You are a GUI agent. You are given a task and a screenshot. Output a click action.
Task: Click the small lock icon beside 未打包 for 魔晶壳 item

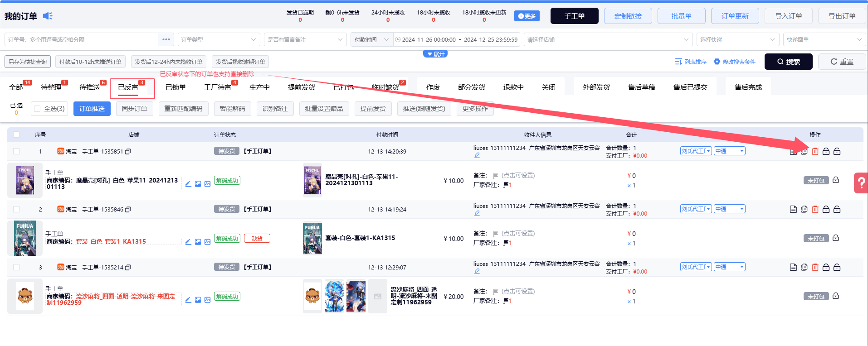(x=836, y=180)
